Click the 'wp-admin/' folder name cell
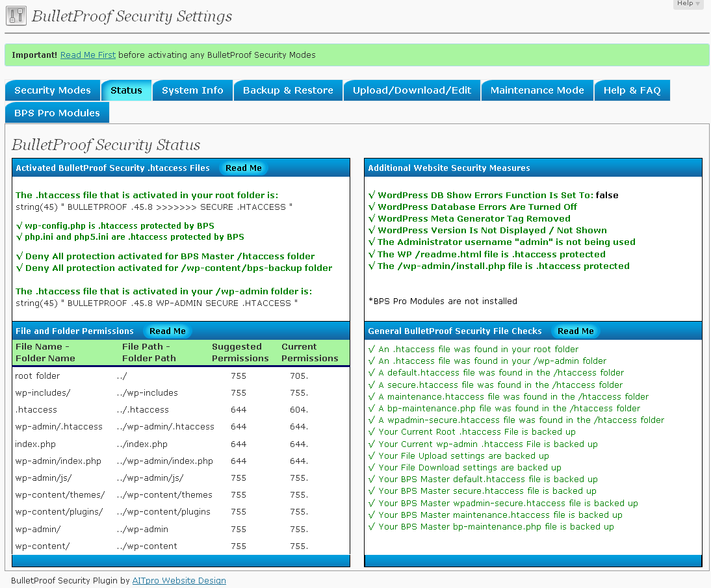Viewport: 711px width, 588px height. click(38, 529)
